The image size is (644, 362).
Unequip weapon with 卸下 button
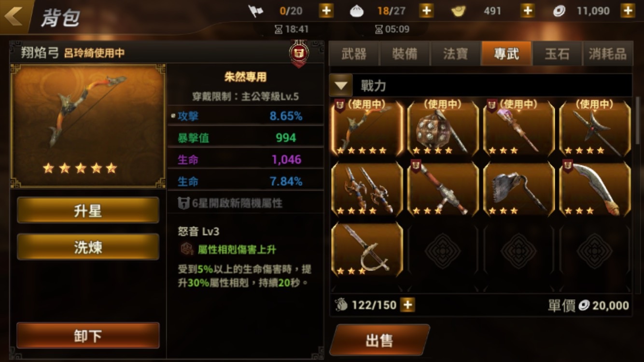88,335
